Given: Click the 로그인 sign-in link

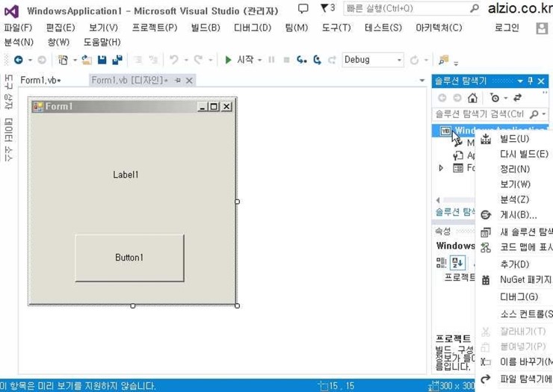Looking at the screenshot, I should pyautogui.click(x=507, y=28).
